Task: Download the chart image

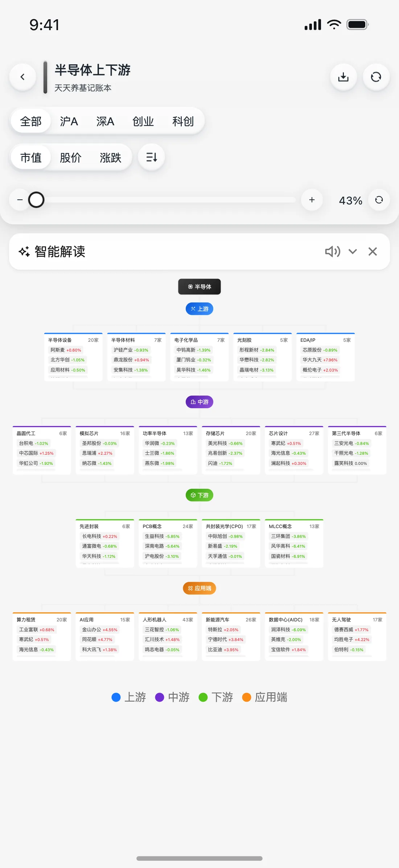Action: pyautogui.click(x=343, y=77)
